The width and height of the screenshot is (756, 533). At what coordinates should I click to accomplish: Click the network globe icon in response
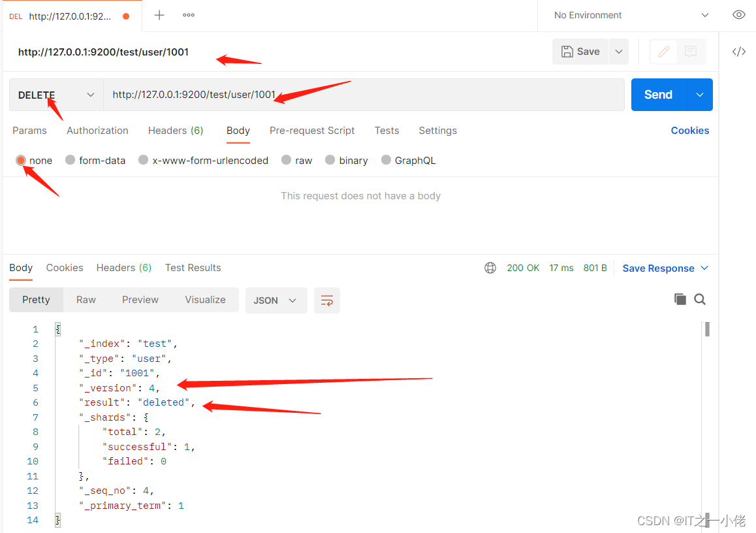[x=490, y=268]
